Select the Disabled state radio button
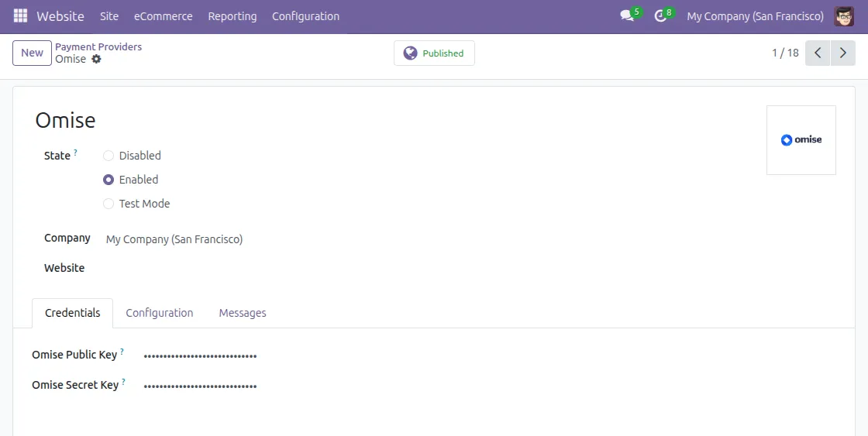Screen dimensions: 868x436 click(108, 156)
